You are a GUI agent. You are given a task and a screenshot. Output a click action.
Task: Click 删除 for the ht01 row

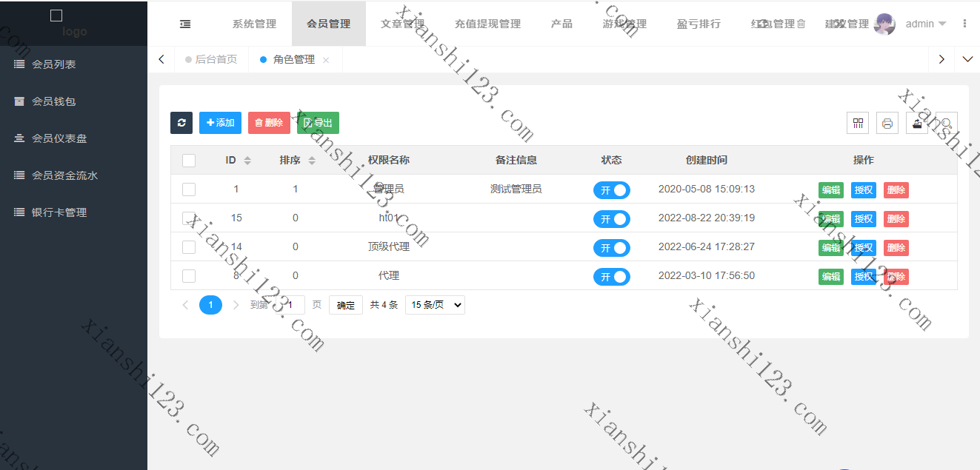[896, 219]
